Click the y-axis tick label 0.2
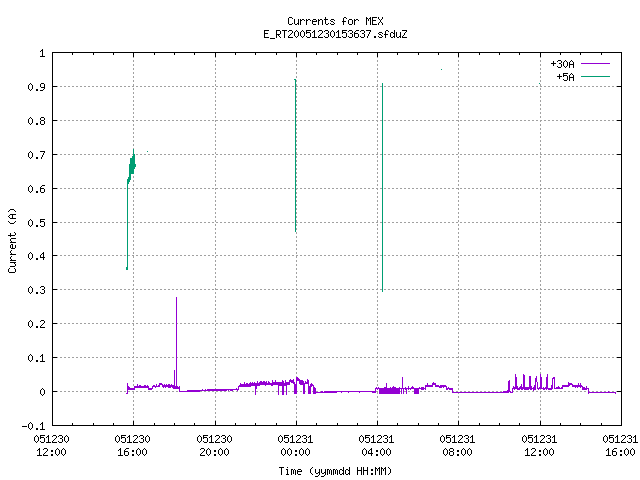This screenshot has width=640, height=480. click(36, 324)
